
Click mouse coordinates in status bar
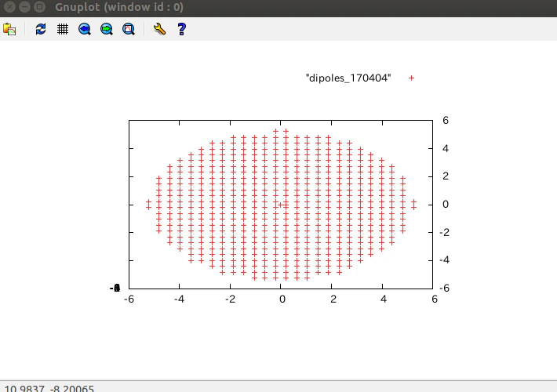49,388
